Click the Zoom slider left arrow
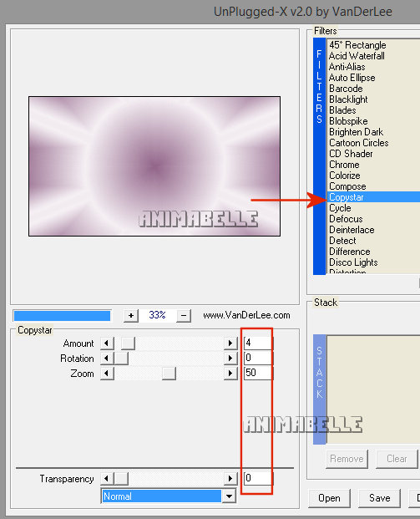This screenshot has height=519, width=420. click(x=107, y=374)
